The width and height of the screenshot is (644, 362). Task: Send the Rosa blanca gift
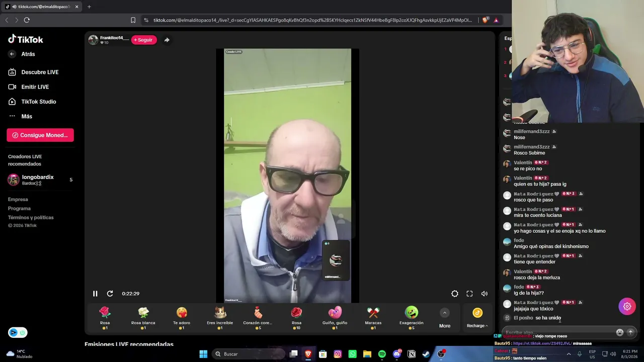pyautogui.click(x=143, y=318)
